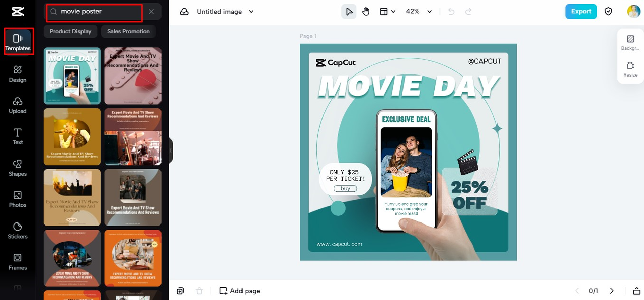Redo the last action
Viewport: 644px width, 300px height.
click(468, 12)
